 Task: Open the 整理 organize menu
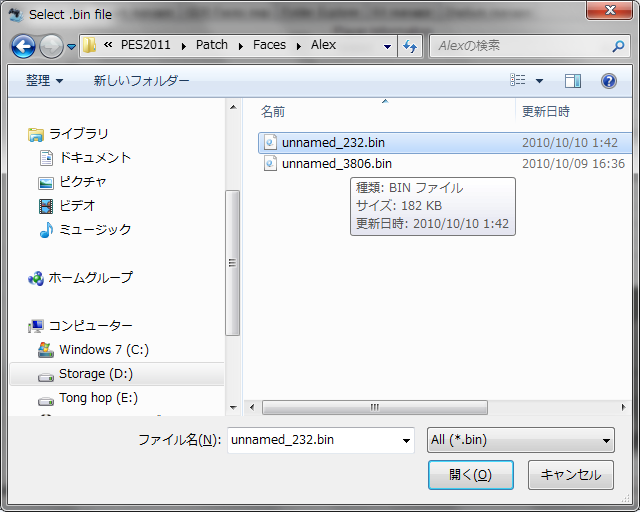44,81
